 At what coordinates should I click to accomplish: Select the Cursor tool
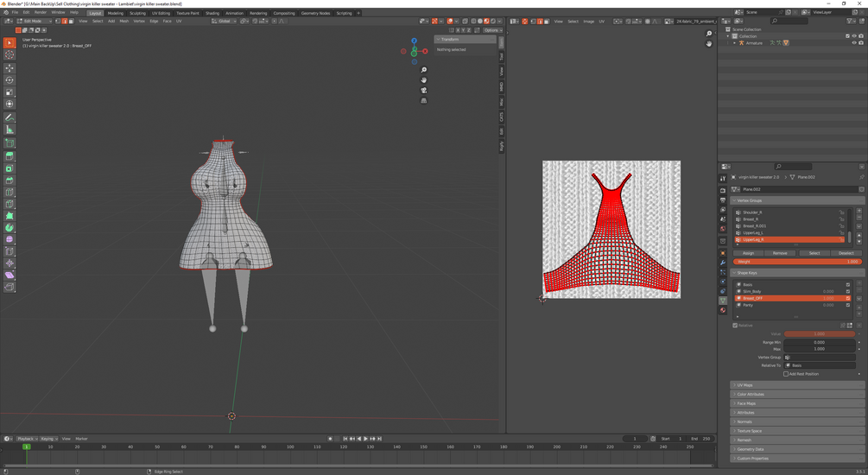tap(10, 54)
